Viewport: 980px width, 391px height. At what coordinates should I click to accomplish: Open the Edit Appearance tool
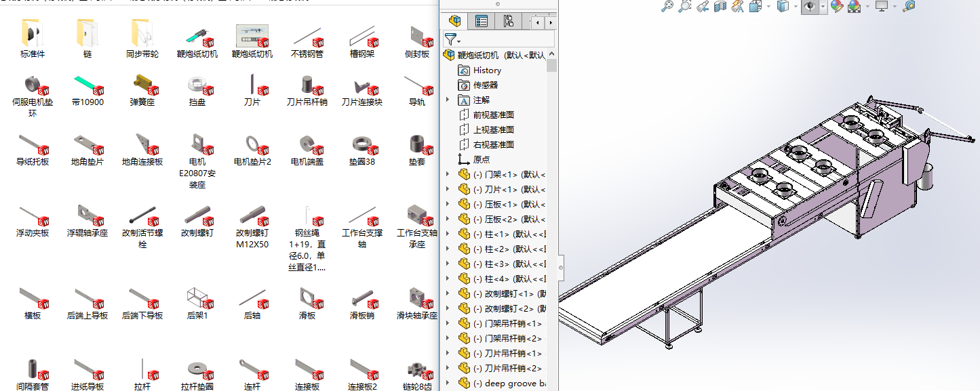pos(836,7)
